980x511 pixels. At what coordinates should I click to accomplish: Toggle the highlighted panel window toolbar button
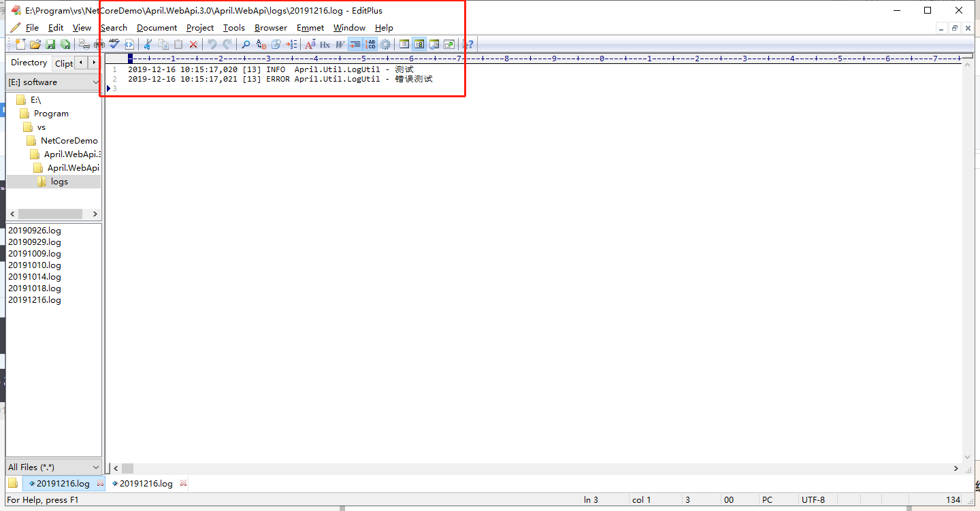(x=419, y=44)
